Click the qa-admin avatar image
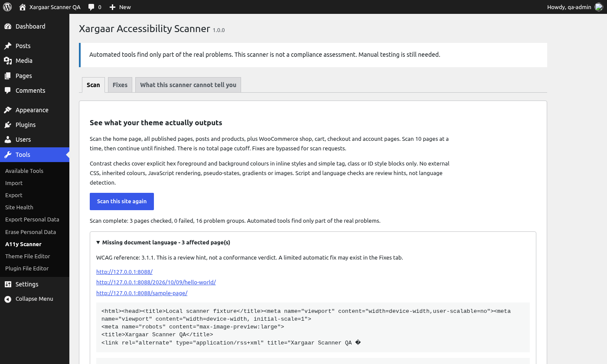 (x=598, y=7)
